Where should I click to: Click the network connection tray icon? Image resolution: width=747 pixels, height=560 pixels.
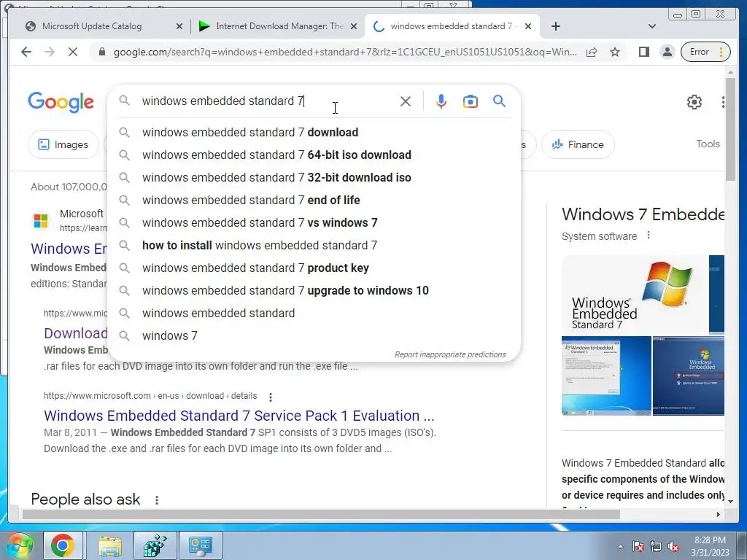[x=656, y=546]
